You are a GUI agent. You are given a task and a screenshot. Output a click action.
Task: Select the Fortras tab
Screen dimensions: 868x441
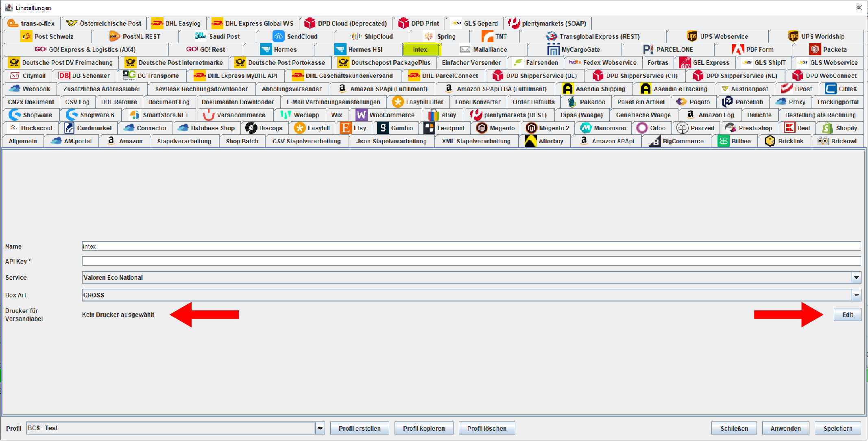pos(658,63)
